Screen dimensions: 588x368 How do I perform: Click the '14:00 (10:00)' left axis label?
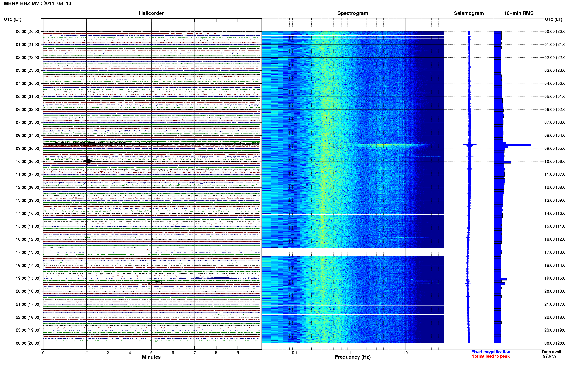click(x=28, y=213)
